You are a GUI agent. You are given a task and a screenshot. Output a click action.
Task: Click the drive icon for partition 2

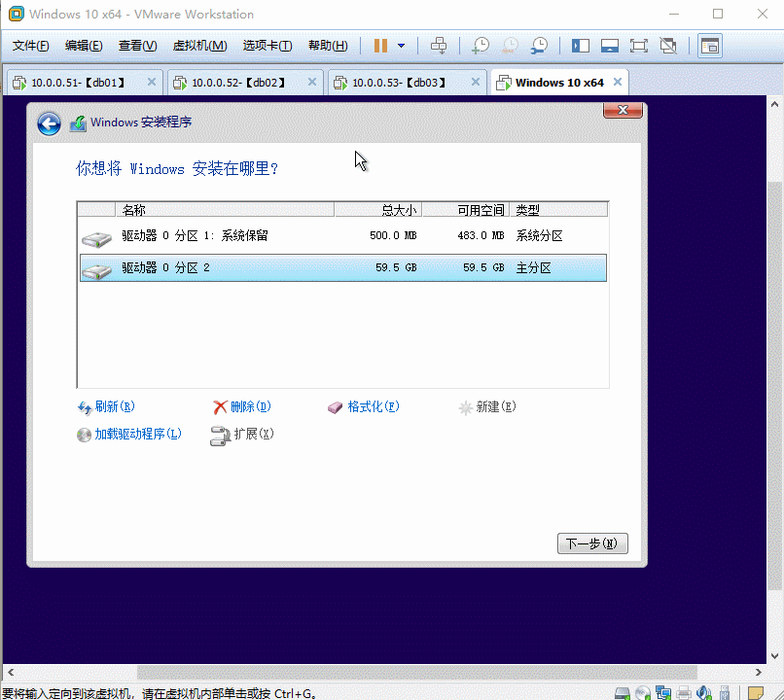click(x=96, y=271)
